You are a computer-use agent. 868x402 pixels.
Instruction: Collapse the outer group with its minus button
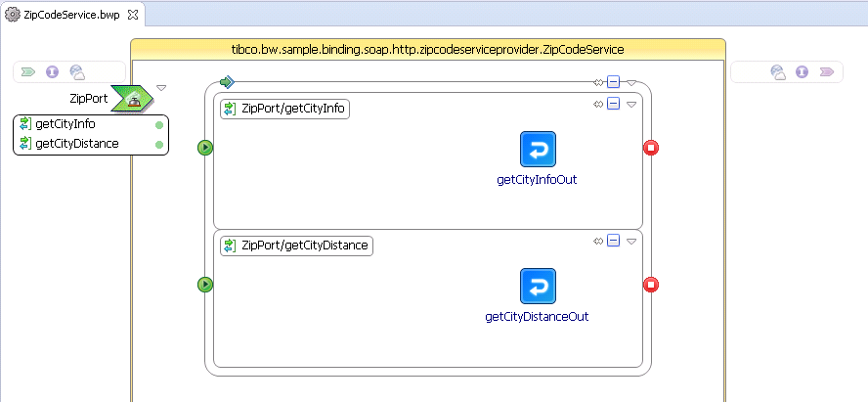click(x=613, y=82)
